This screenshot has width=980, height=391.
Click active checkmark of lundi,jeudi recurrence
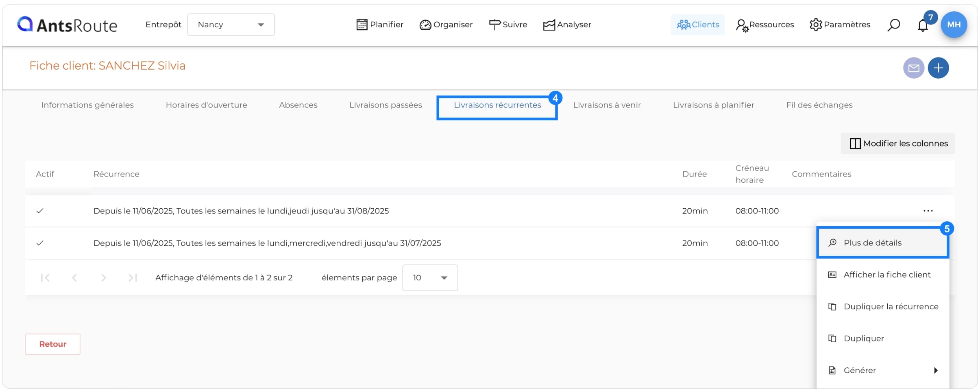pyautogui.click(x=40, y=211)
